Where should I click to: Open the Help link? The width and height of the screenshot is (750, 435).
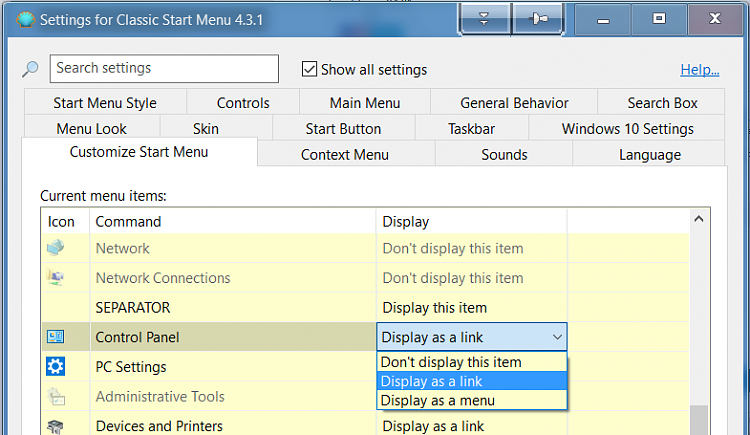coord(700,69)
